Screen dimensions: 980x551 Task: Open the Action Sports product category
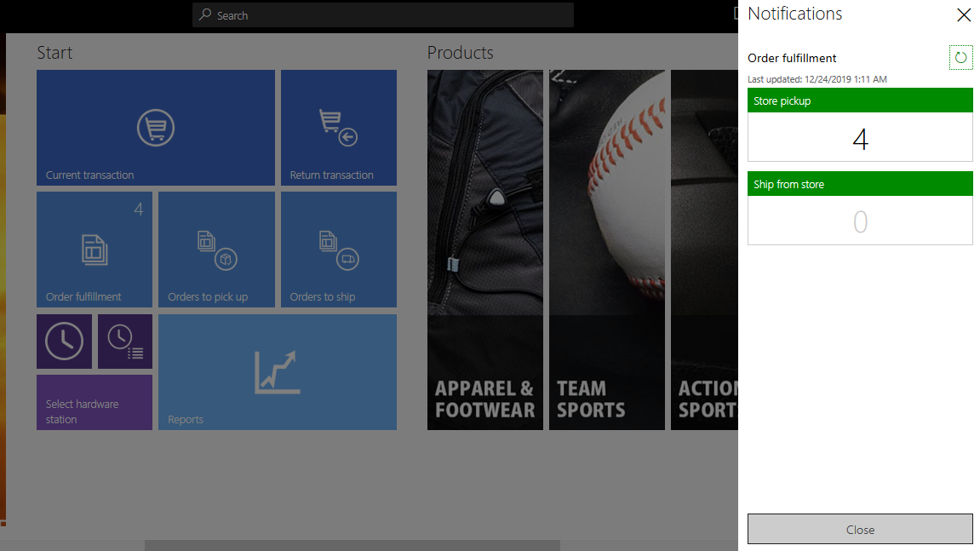click(704, 250)
